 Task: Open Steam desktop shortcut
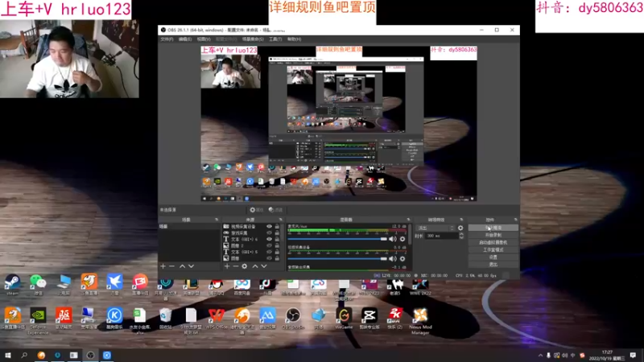pyautogui.click(x=12, y=285)
